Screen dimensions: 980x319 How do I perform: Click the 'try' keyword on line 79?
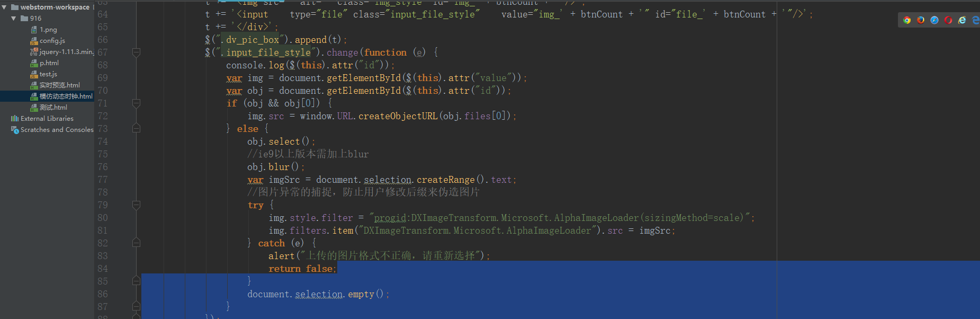tap(255, 205)
